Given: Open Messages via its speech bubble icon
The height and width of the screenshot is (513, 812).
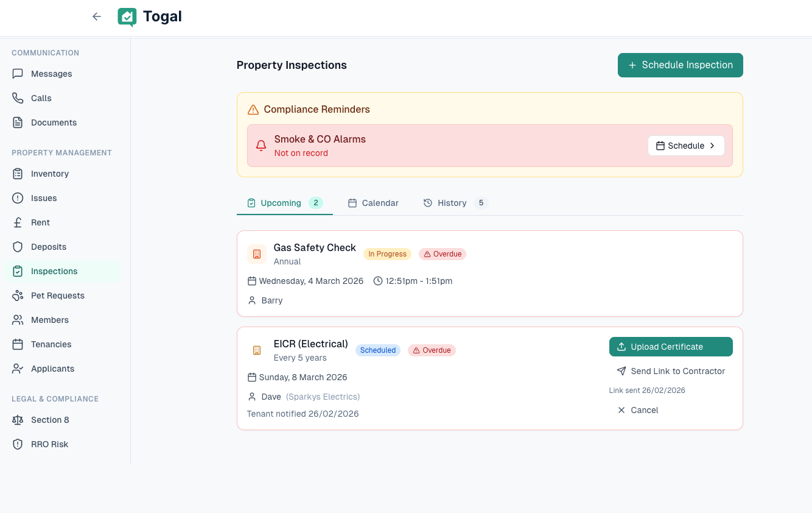Looking at the screenshot, I should pos(18,74).
